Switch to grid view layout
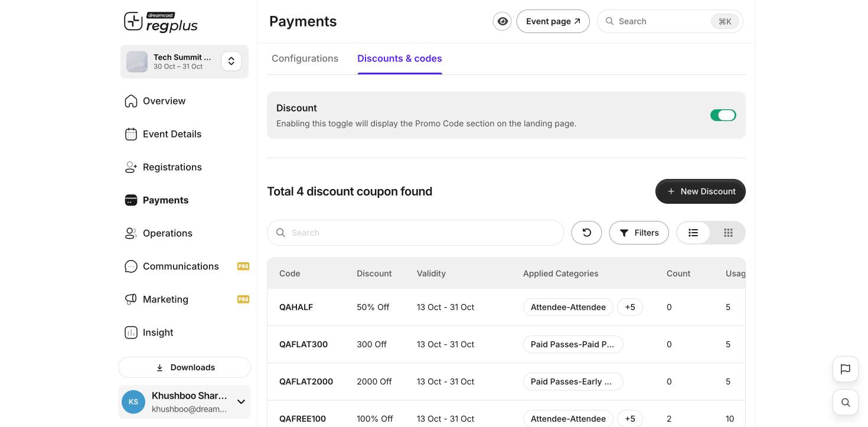The image size is (868, 427). tap(728, 233)
